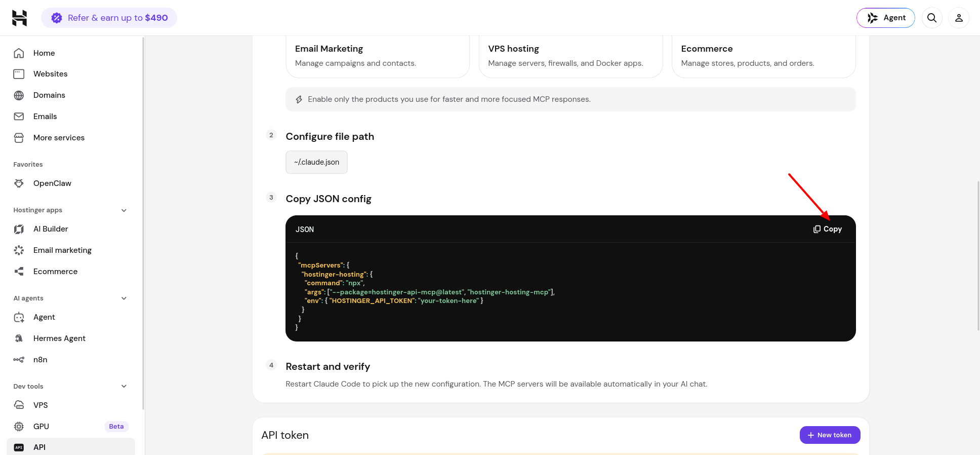This screenshot has width=980, height=455.
Task: Click the Home icon in sidebar
Action: tap(19, 53)
